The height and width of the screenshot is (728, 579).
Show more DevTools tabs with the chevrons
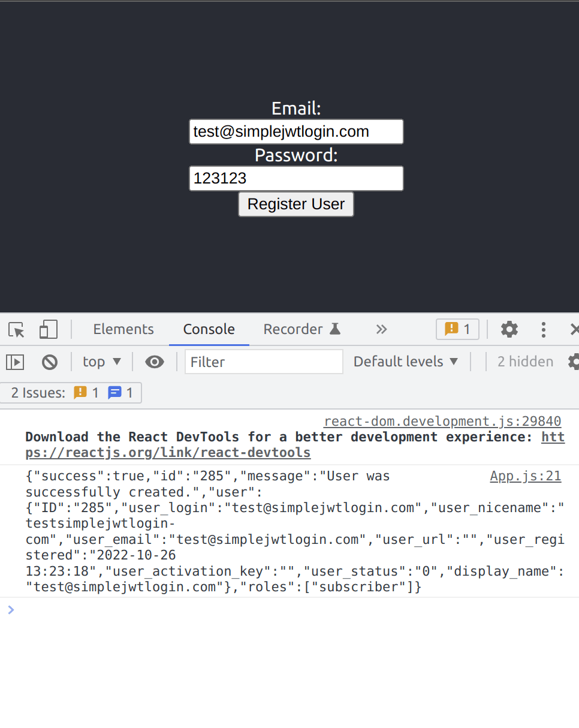(381, 329)
